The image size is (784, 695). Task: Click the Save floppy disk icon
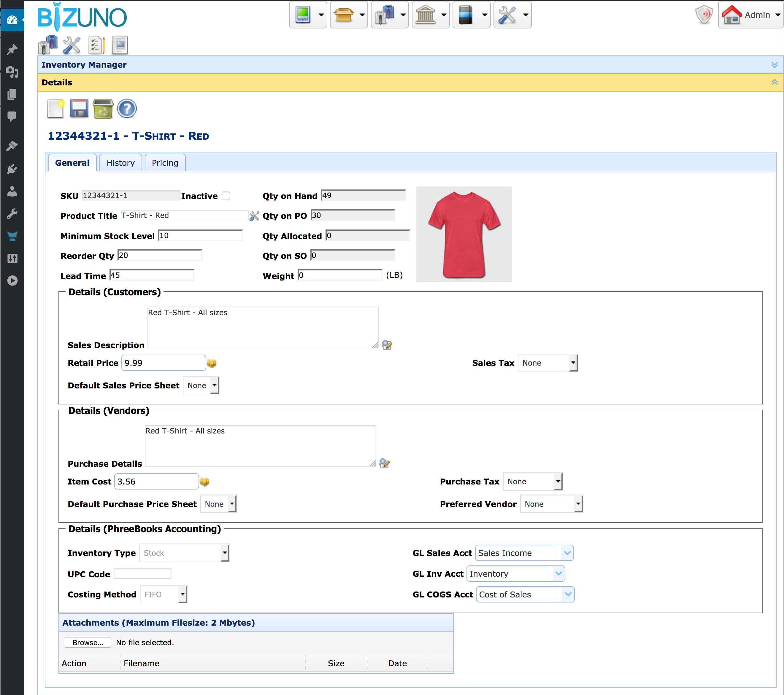79,109
